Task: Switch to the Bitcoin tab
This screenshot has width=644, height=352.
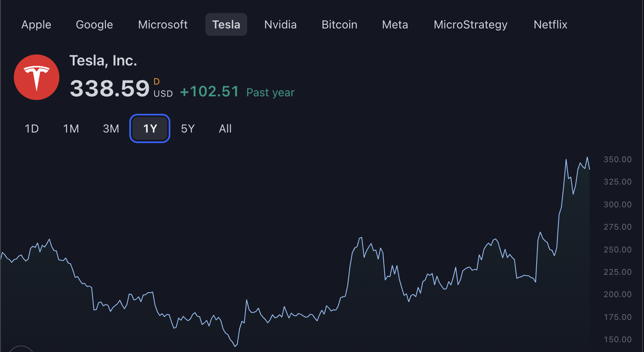Action: tap(339, 24)
